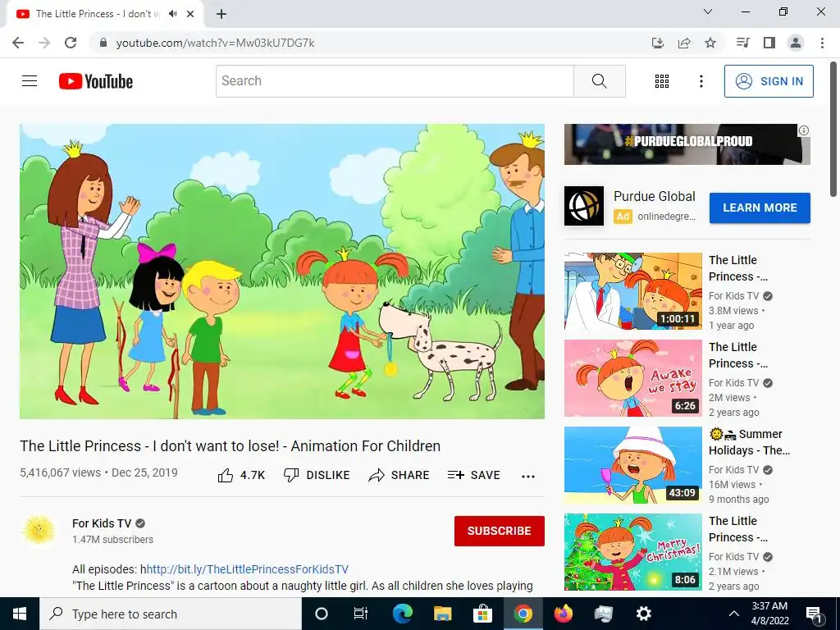The height and width of the screenshot is (630, 840).
Task: Subscribe to For Kids TV
Action: pos(500,531)
